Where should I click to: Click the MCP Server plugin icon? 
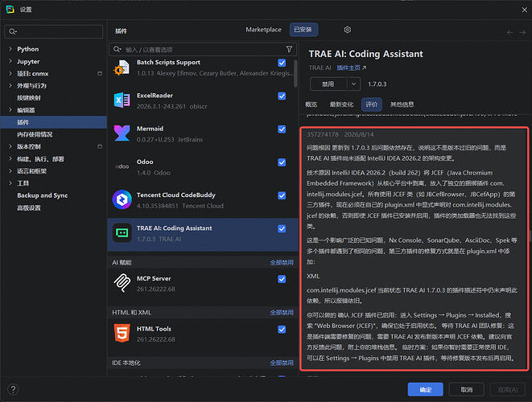coord(122,283)
